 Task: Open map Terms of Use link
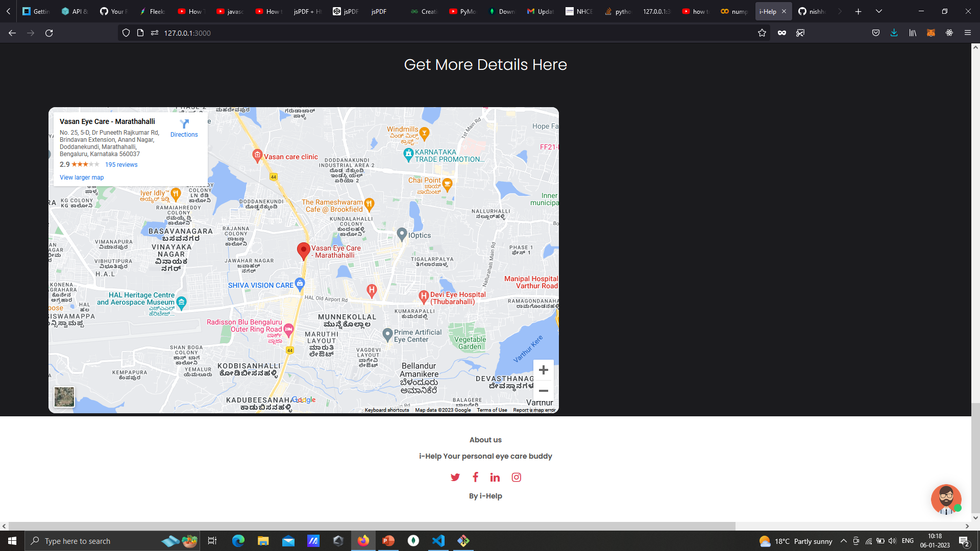pos(492,410)
